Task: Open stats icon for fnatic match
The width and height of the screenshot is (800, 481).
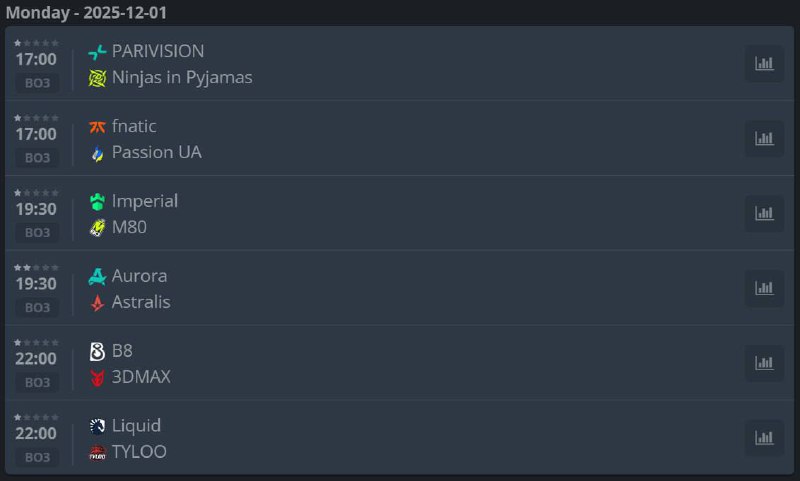Action: 764,139
